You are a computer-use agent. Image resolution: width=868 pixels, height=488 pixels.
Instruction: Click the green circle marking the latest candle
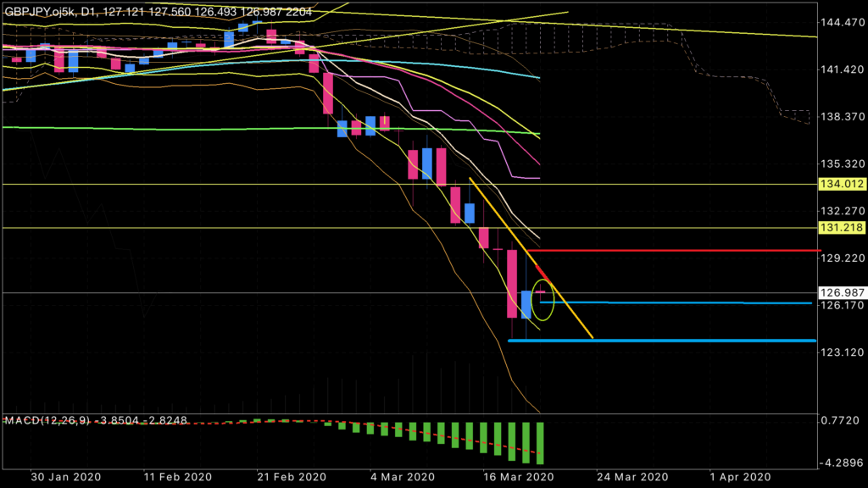[543, 300]
